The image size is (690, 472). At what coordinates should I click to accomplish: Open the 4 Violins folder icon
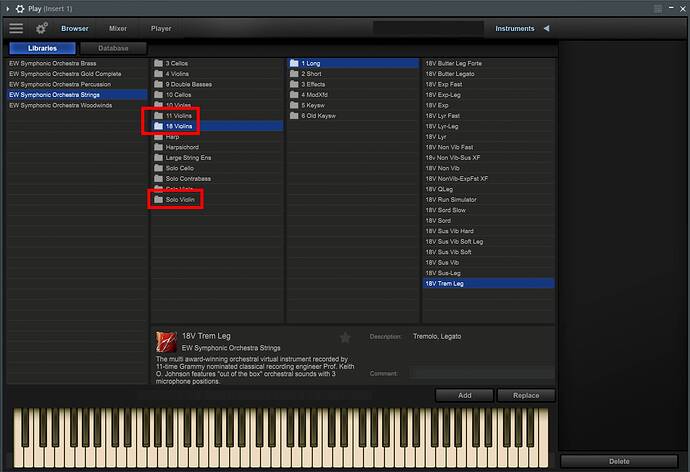tap(158, 74)
